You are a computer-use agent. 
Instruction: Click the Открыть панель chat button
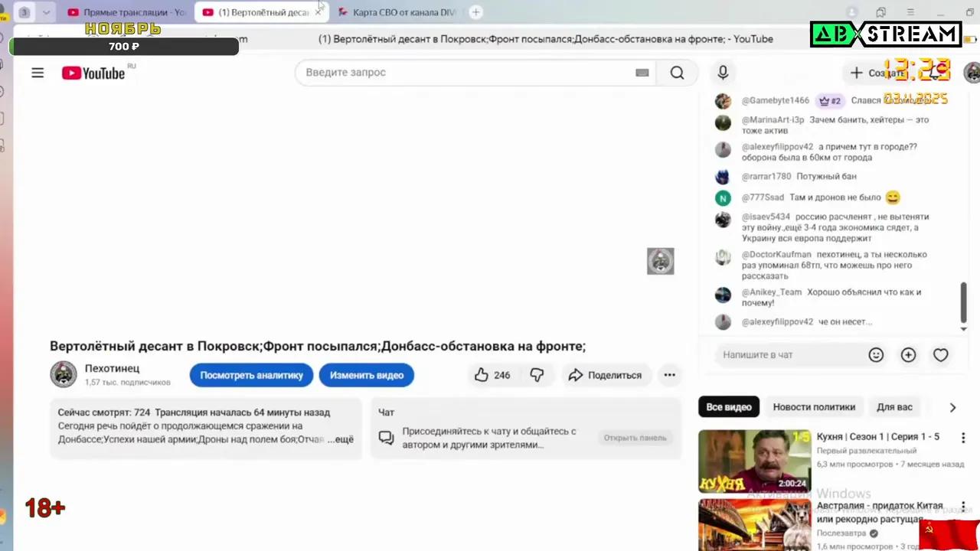pyautogui.click(x=635, y=438)
